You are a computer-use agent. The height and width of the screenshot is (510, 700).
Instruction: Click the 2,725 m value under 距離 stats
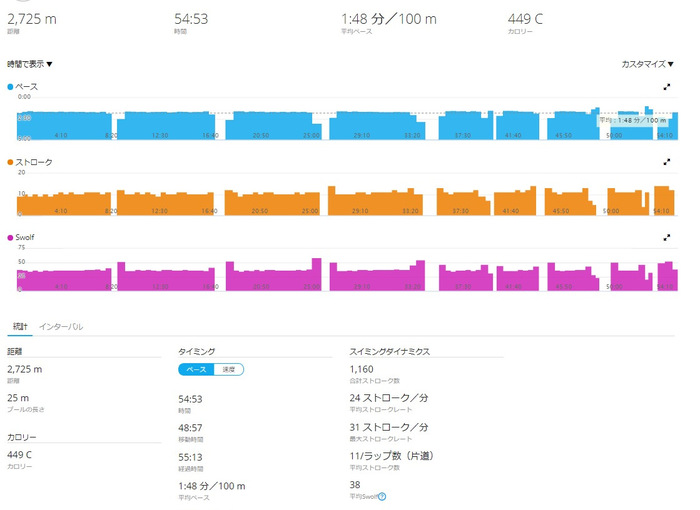point(25,369)
